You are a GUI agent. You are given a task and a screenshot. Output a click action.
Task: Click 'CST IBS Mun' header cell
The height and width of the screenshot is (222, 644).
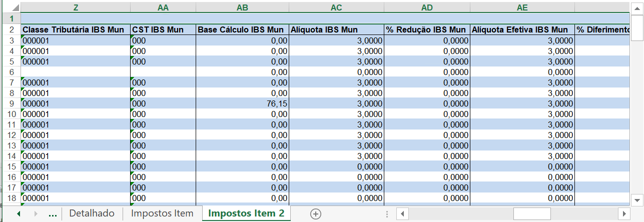pos(163,29)
